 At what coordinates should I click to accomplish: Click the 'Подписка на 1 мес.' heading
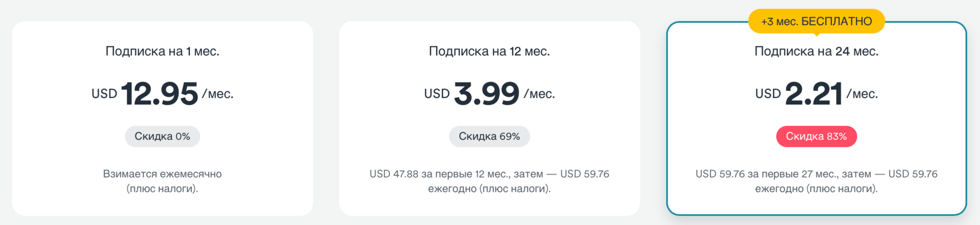[162, 51]
